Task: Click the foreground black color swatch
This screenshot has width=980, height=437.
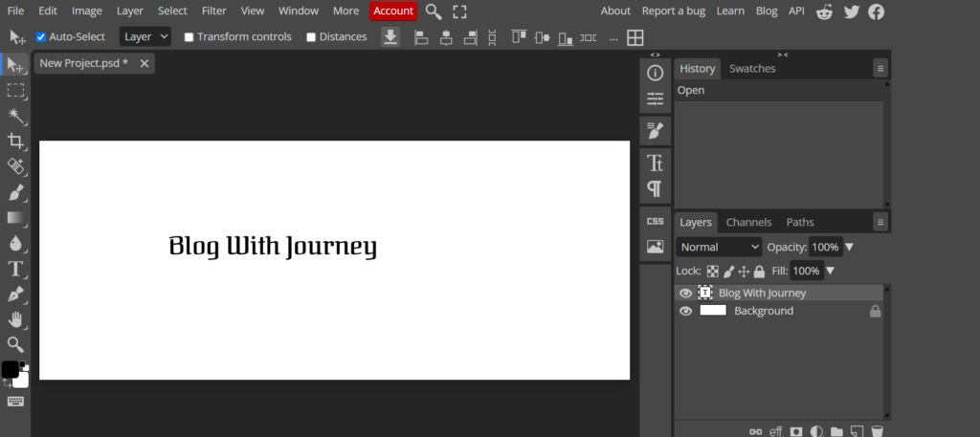Action: click(10, 369)
